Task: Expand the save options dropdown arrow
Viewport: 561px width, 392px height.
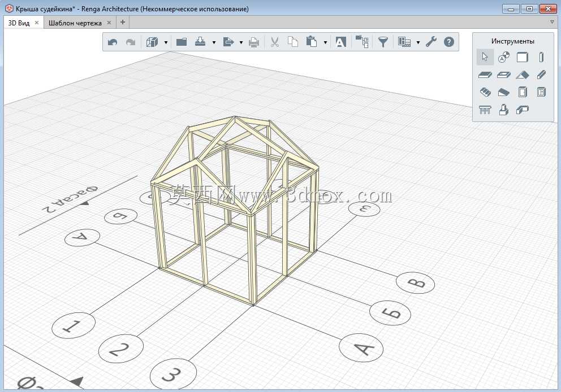Action: pos(214,42)
